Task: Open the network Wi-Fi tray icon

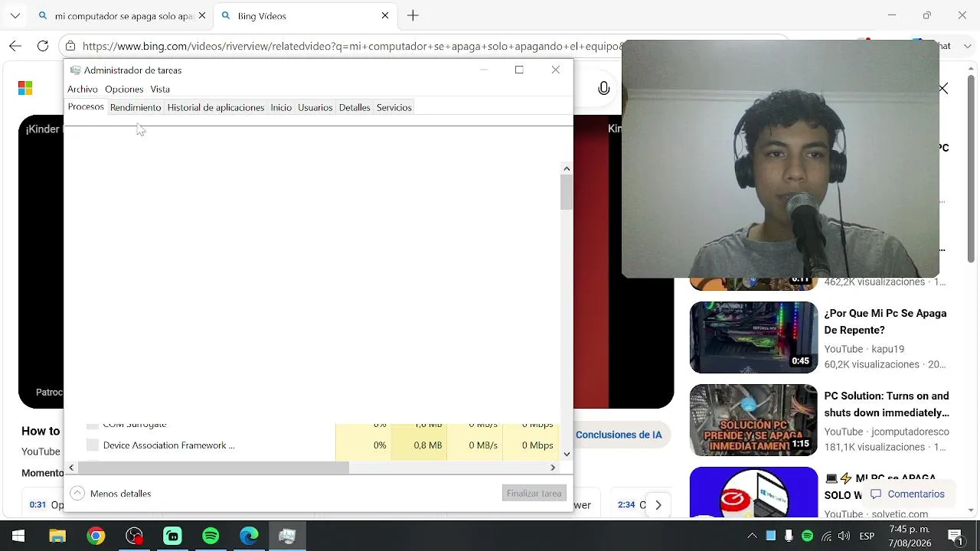Action: [x=826, y=536]
